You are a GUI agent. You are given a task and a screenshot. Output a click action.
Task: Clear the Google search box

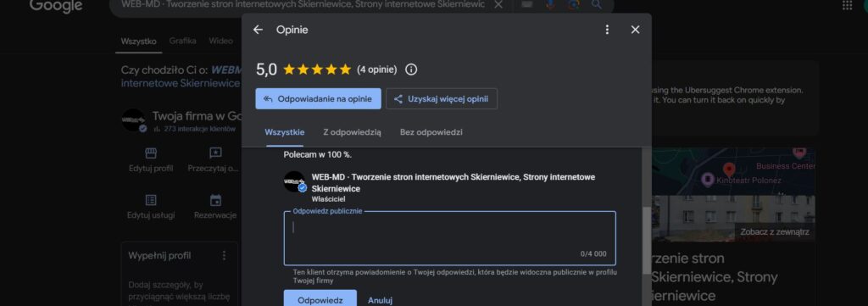point(498,4)
